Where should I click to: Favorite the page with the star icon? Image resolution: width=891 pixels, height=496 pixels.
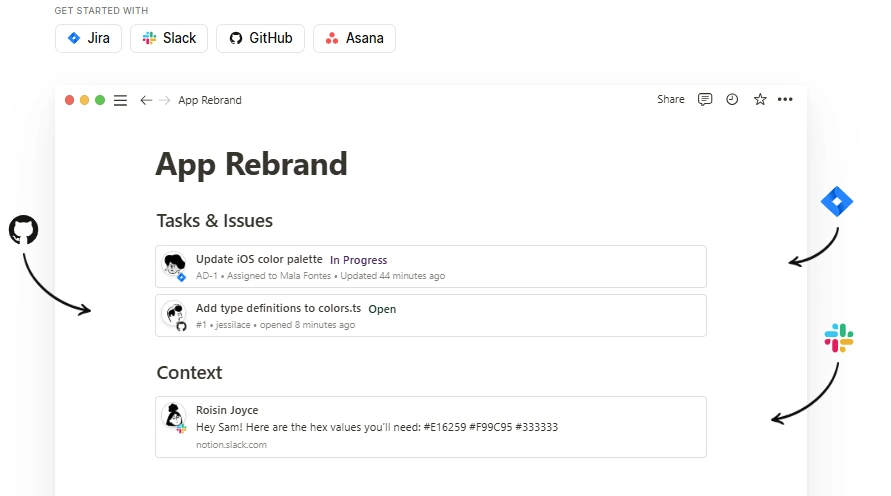760,99
